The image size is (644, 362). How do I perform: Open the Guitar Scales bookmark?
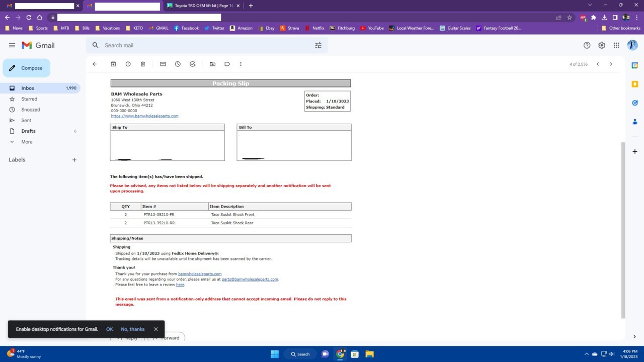455,28
